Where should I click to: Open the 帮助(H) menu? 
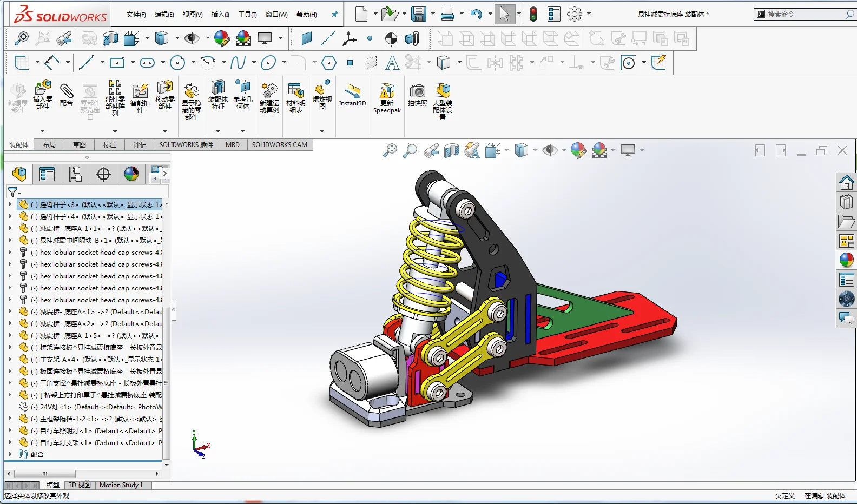[x=306, y=15]
